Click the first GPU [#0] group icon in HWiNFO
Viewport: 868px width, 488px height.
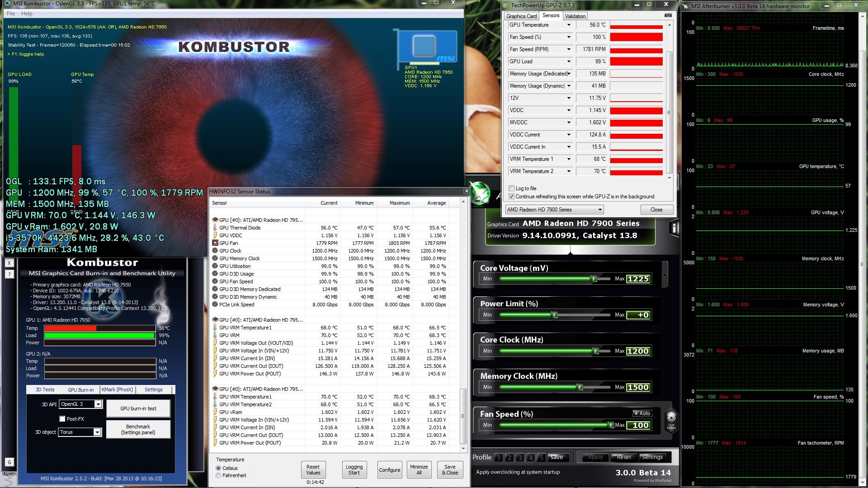(215, 220)
